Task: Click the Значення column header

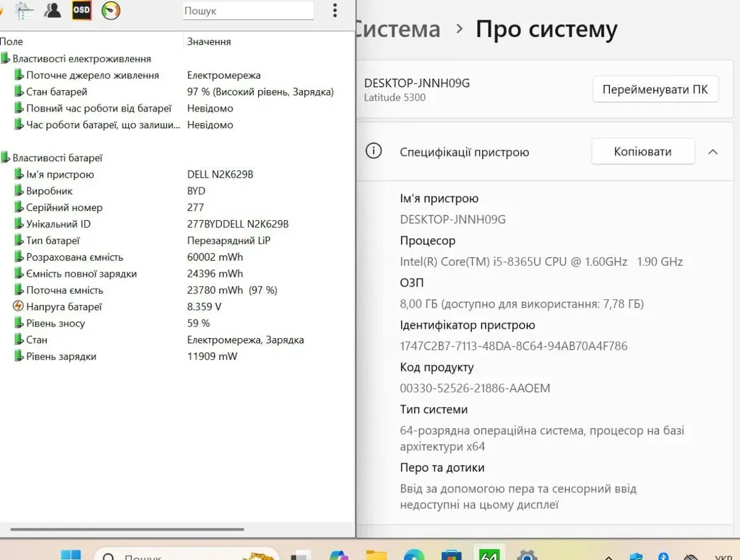Action: coord(209,41)
